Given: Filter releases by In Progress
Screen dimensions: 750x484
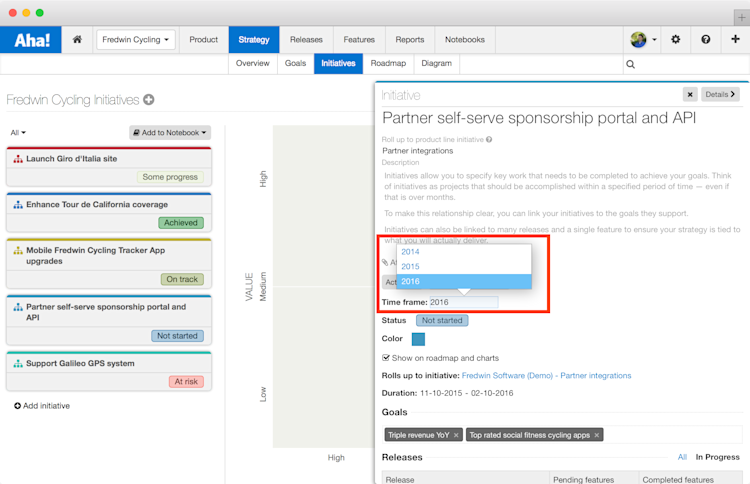Looking at the screenshot, I should point(717,457).
